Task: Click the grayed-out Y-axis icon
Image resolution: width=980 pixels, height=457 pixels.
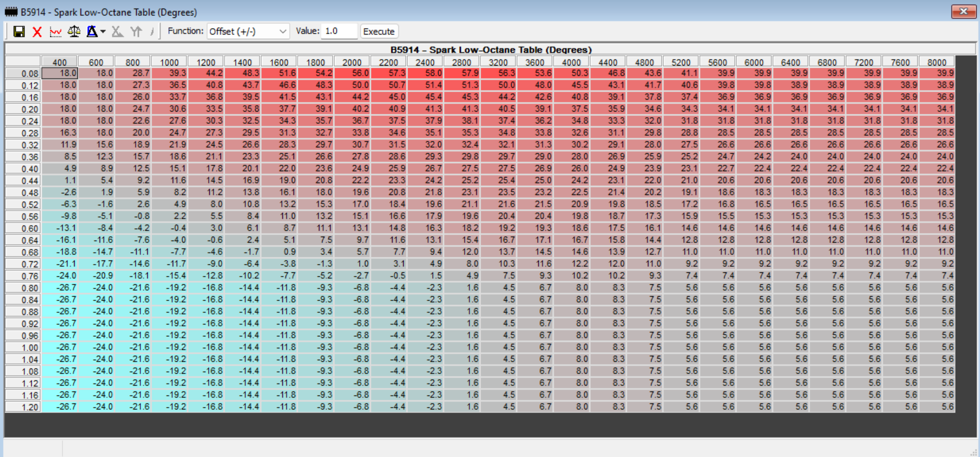Action: click(136, 32)
